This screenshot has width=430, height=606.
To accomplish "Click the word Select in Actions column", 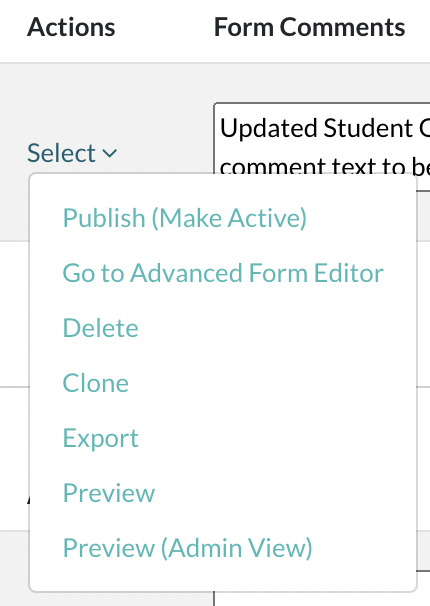I will 61,153.
